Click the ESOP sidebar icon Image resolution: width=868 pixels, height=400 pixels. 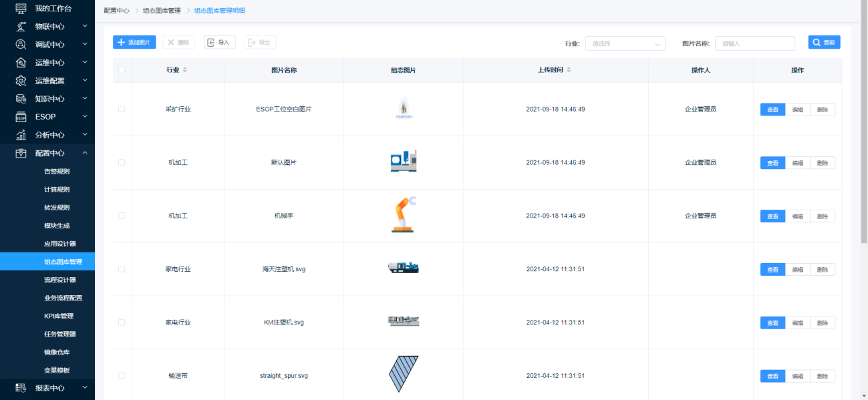pos(21,117)
